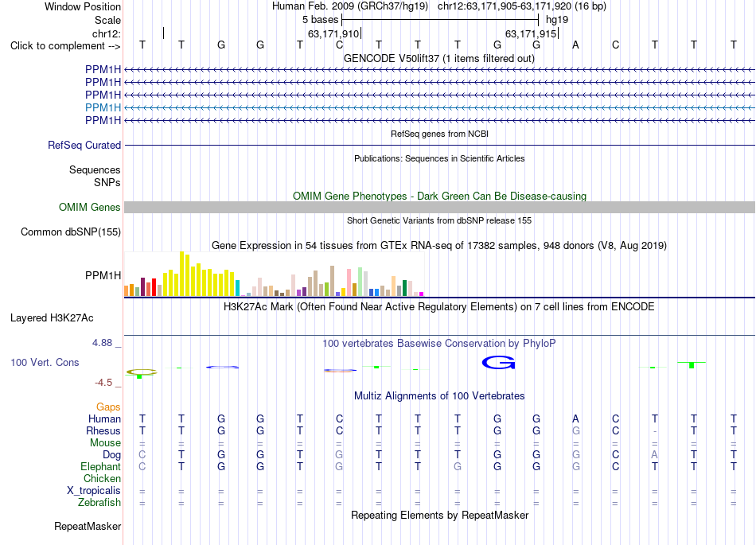Click the light-blue highlighted PPM1H transcript label
Viewport: 756px width, 545px height.
pyautogui.click(x=103, y=107)
